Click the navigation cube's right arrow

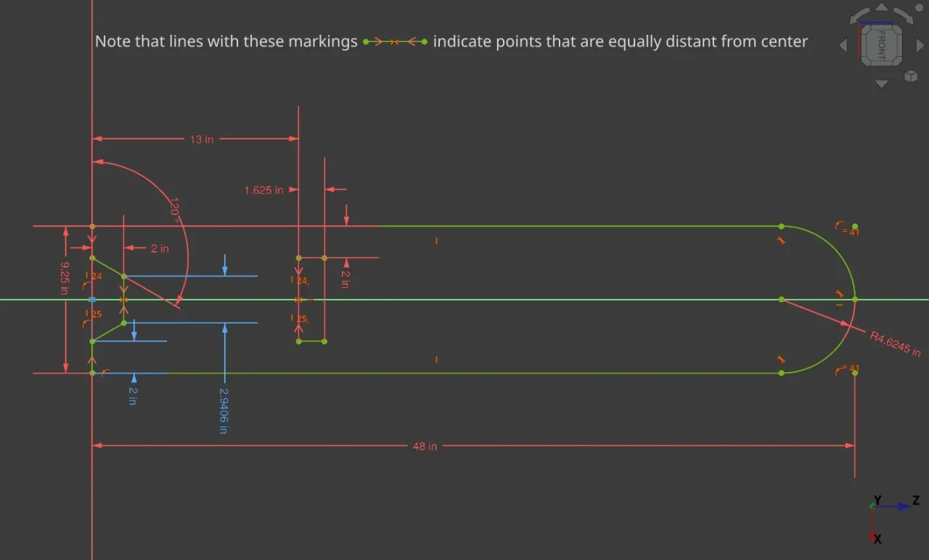point(920,46)
